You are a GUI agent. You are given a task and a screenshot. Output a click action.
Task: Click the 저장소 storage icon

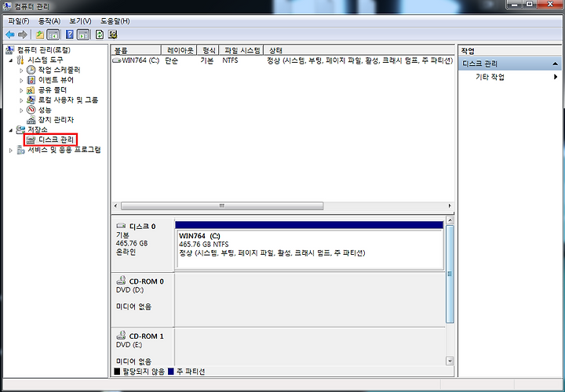click(21, 129)
